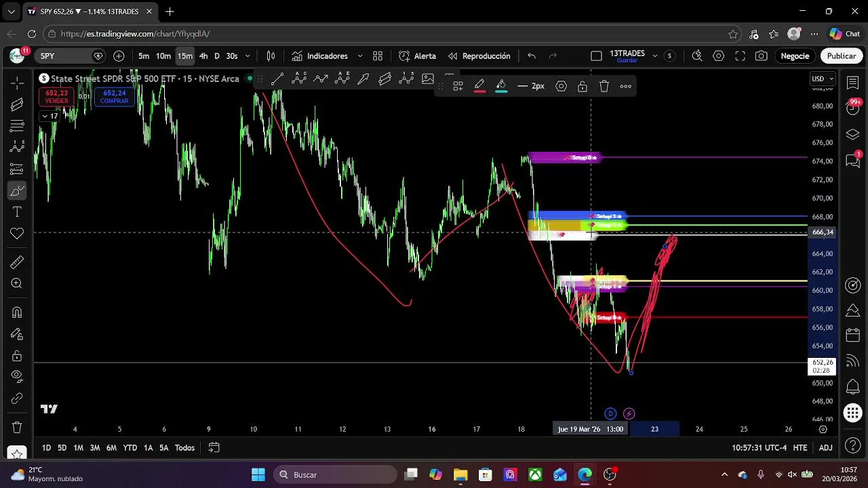868x488 pixels.
Task: Open the trend line tools in left sidebar
Action: pos(17,104)
